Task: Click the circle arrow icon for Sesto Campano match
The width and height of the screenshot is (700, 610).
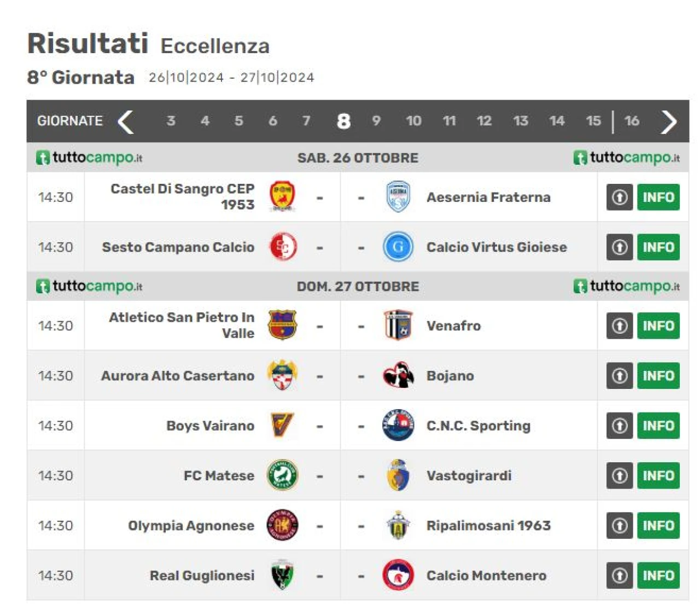Action: (x=619, y=247)
